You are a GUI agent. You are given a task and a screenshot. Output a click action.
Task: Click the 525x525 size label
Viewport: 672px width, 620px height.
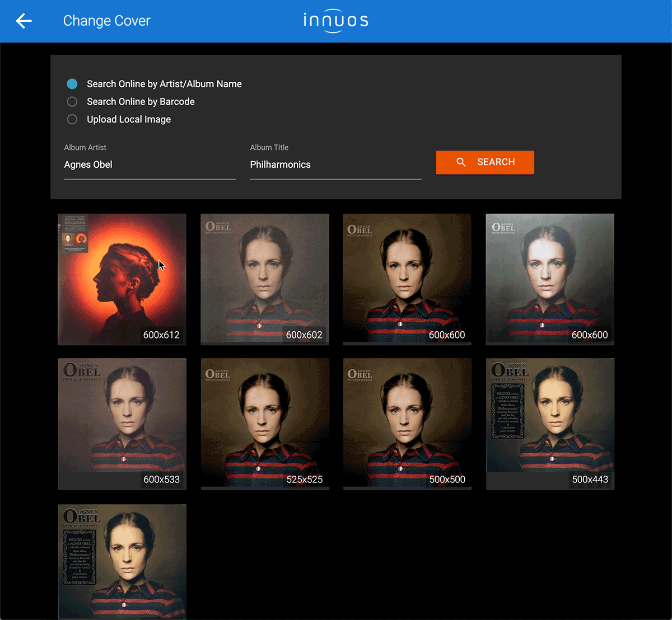(x=304, y=480)
